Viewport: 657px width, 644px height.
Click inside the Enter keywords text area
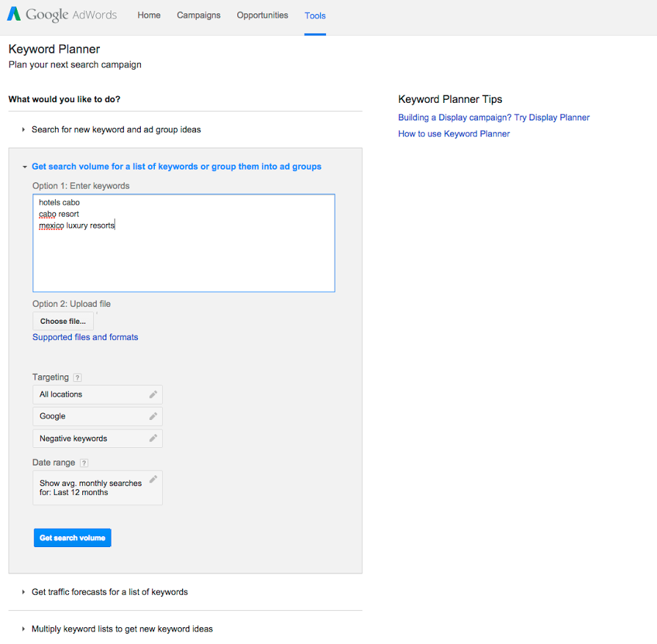[x=184, y=257]
